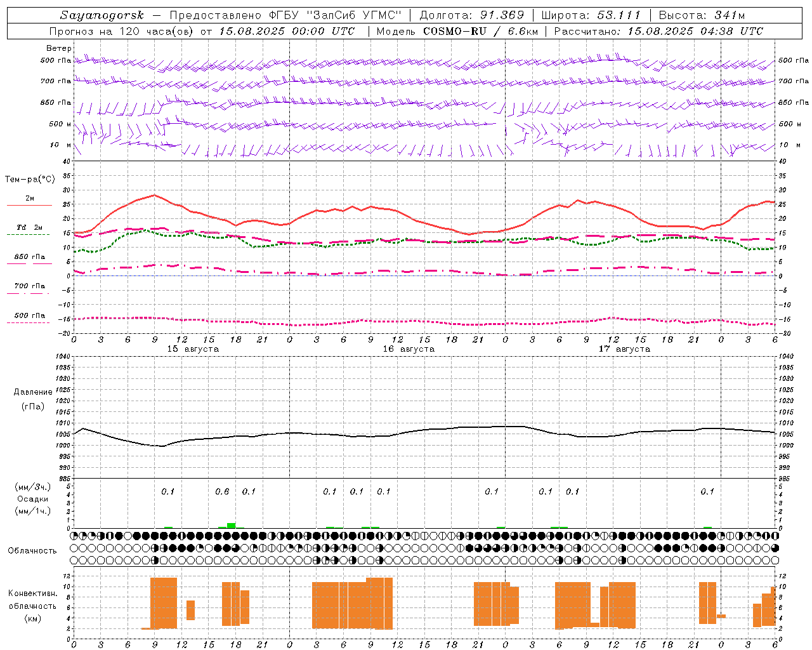Click the 850 гПа label in temperature legend
Image resolution: width=812 pixels, height=650 pixels.
click(30, 257)
